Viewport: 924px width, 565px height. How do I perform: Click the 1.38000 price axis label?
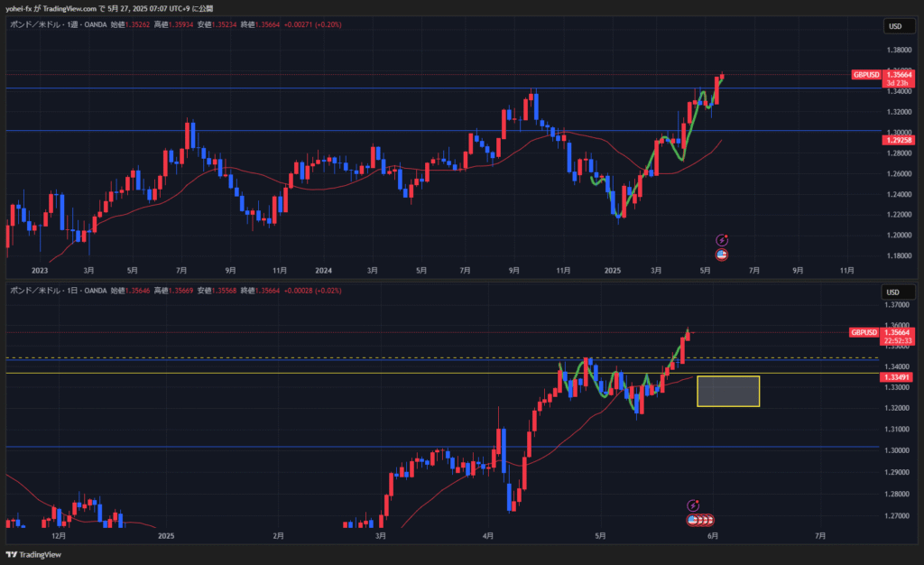(899, 50)
